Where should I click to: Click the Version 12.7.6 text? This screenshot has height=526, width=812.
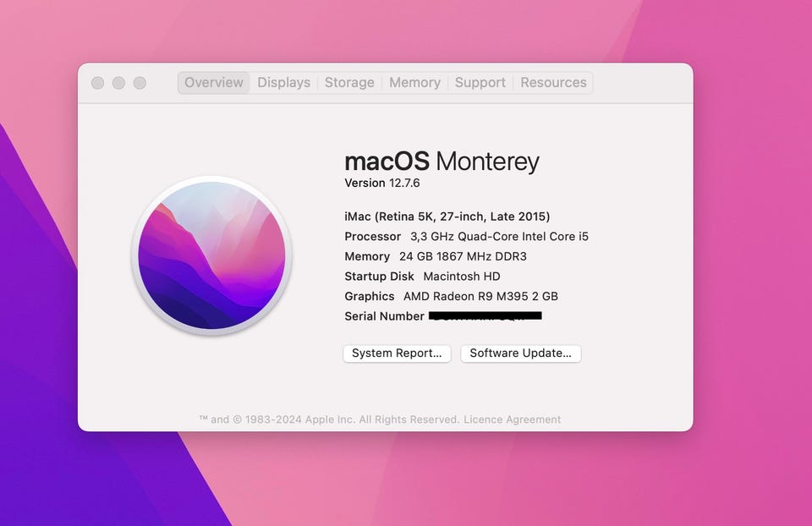click(382, 184)
